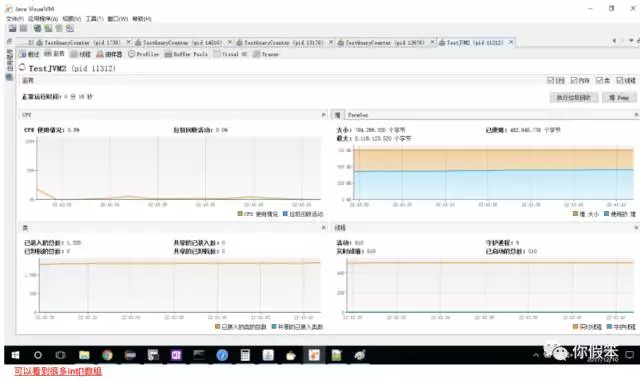This screenshot has height=380, width=640.
Task: Open the calculator from the Windows taskbar
Action: click(x=245, y=355)
